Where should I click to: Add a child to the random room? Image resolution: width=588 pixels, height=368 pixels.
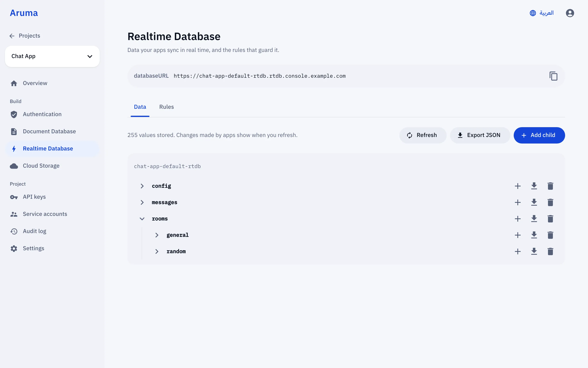pyautogui.click(x=518, y=251)
